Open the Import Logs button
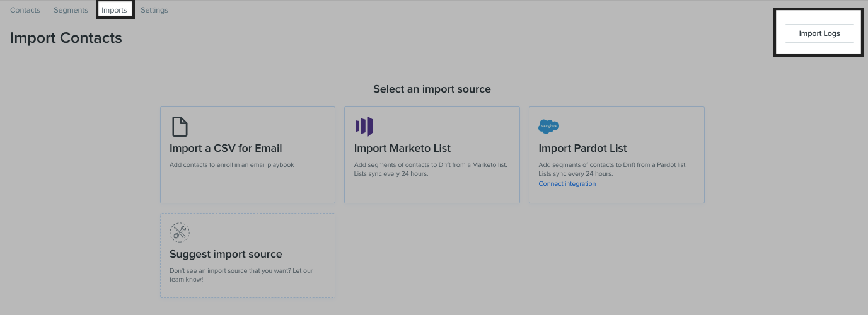This screenshot has width=868, height=315. pyautogui.click(x=819, y=33)
